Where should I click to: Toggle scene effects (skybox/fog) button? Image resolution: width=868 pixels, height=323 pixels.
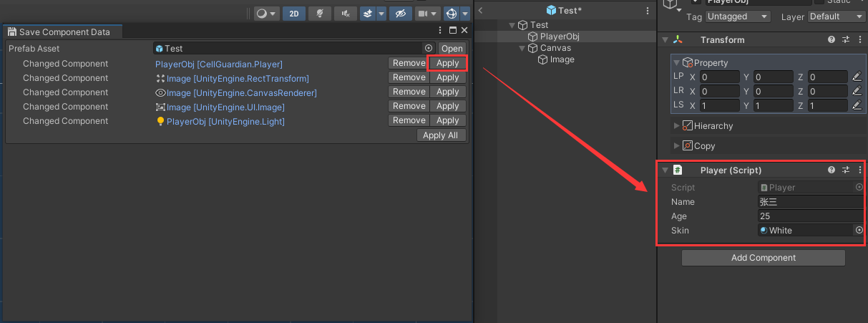click(368, 14)
